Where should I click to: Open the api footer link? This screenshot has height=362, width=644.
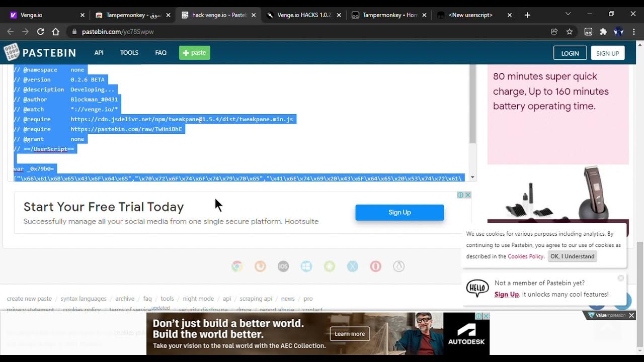(227, 299)
